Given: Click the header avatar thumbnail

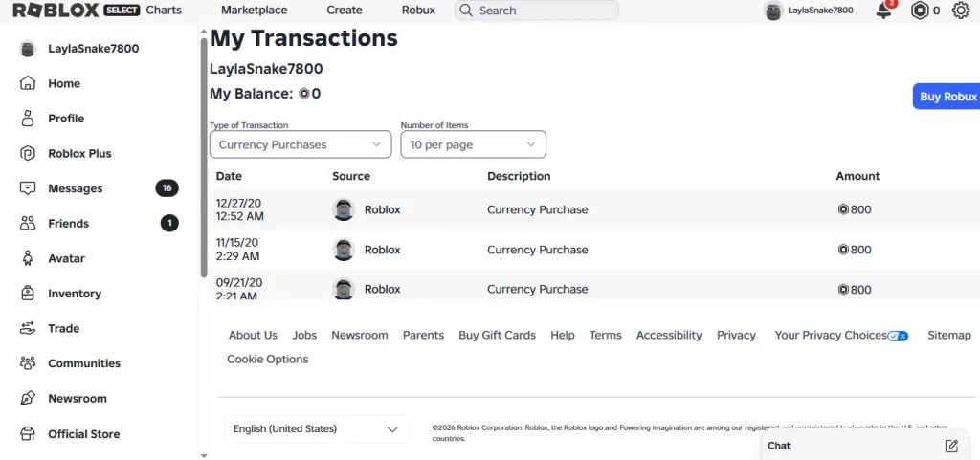Looking at the screenshot, I should pos(773,11).
